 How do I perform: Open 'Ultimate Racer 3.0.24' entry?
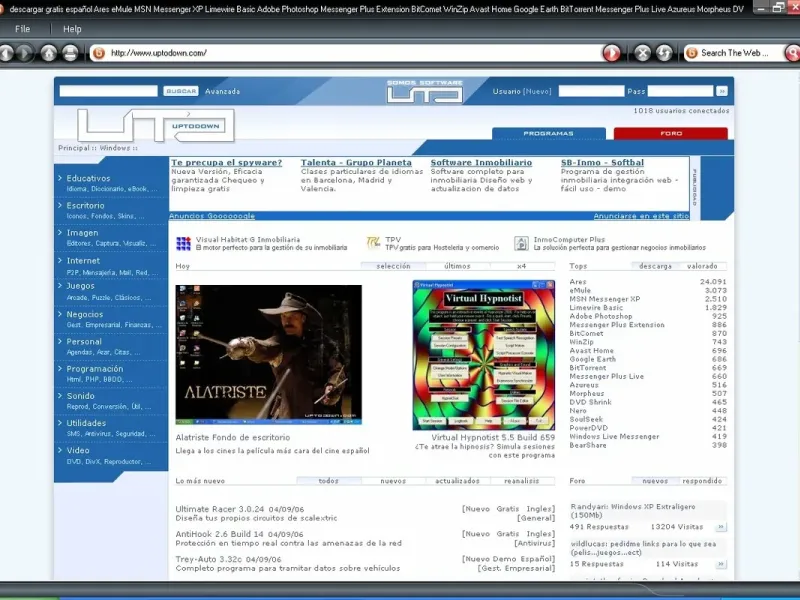(220, 509)
